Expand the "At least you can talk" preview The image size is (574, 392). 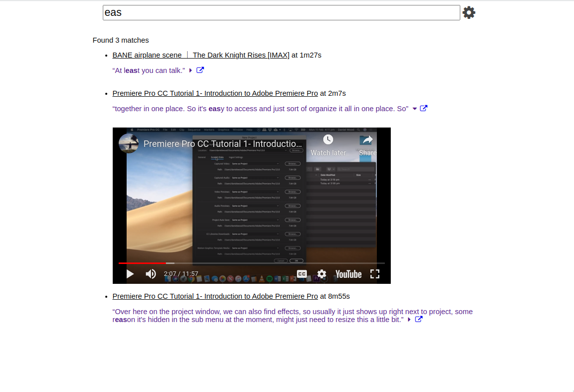click(x=190, y=70)
